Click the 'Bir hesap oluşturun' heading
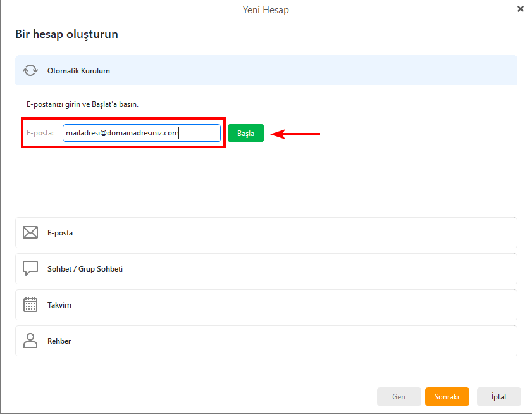 (66, 34)
